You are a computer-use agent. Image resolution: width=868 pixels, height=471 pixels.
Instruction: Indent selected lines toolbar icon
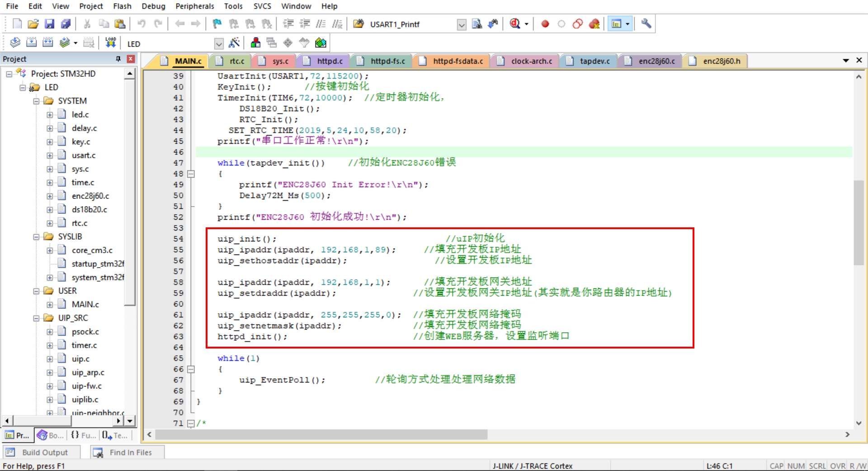(288, 24)
